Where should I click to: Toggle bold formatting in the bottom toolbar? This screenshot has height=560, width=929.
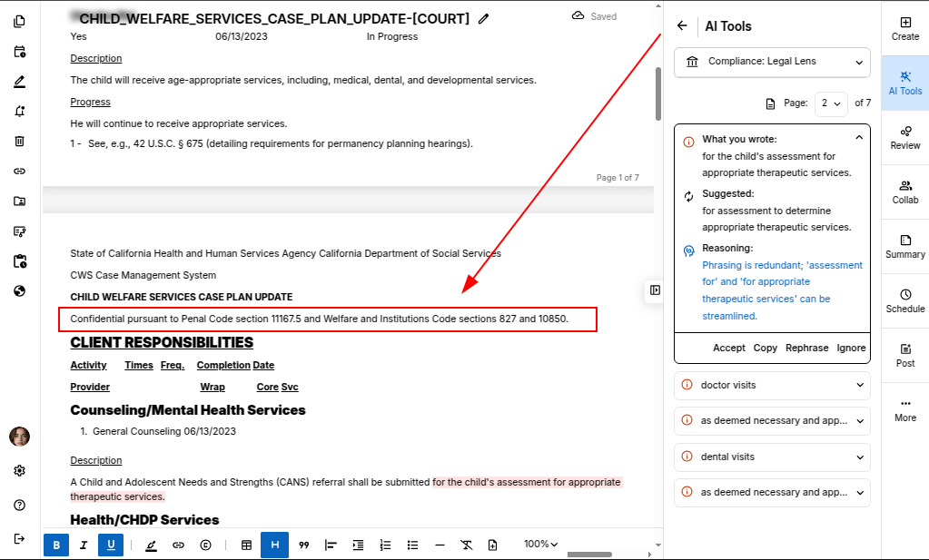(56, 545)
